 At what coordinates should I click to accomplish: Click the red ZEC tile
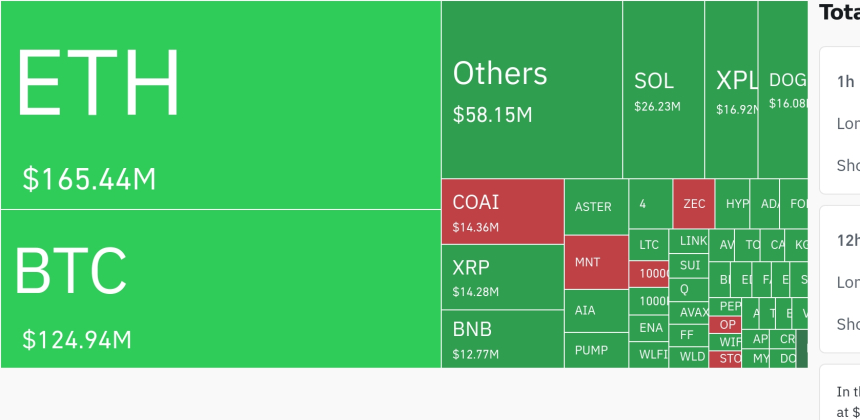coord(694,204)
